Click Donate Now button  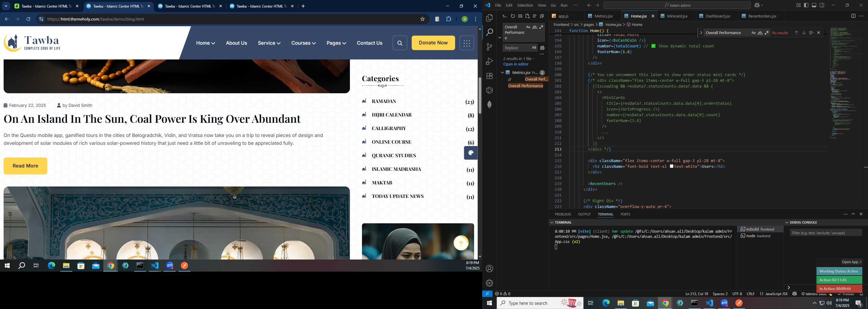[x=433, y=43]
